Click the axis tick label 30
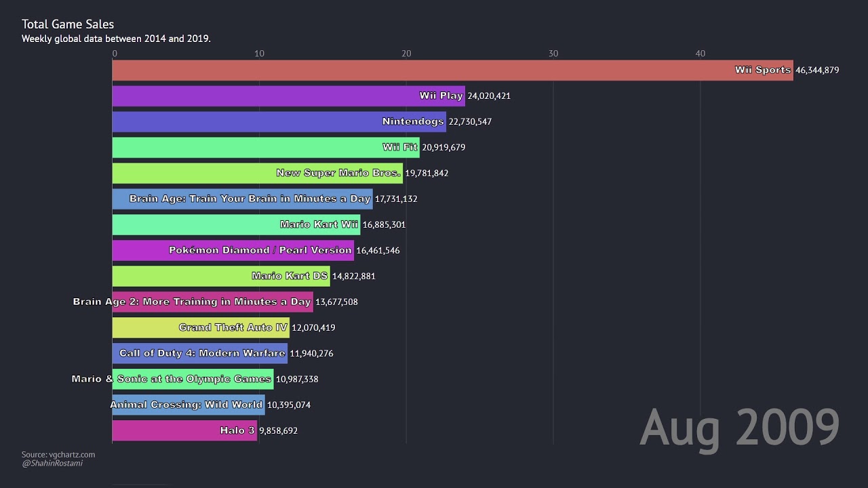The image size is (868, 488). click(553, 54)
